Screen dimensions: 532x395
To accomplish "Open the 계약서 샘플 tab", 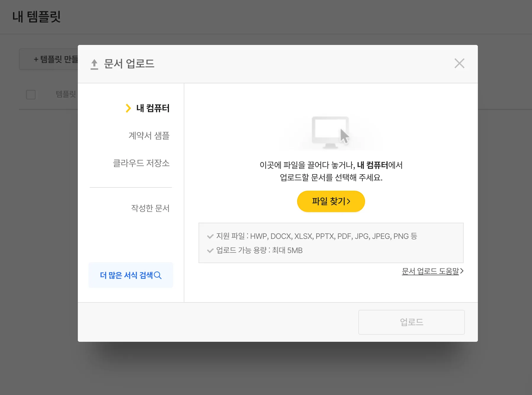I will [149, 136].
